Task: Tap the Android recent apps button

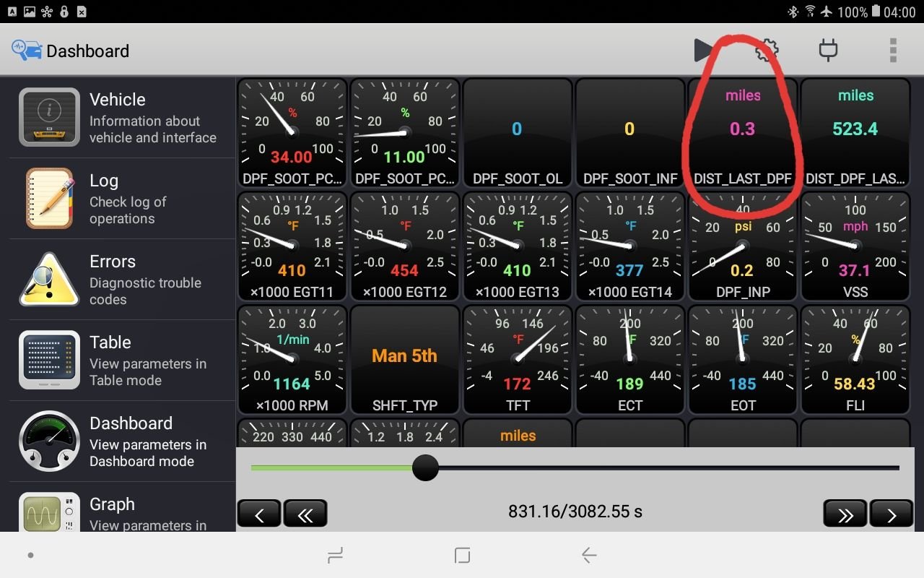Action: [335, 555]
